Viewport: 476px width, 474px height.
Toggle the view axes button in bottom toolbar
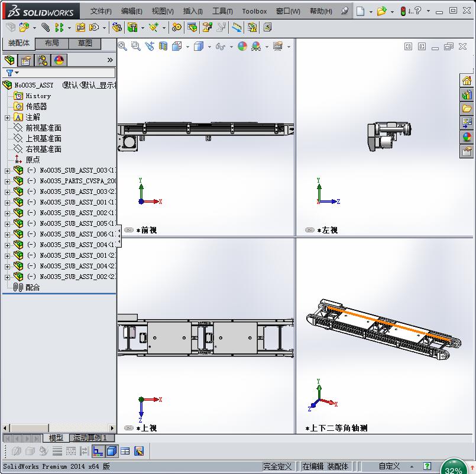tap(98, 451)
